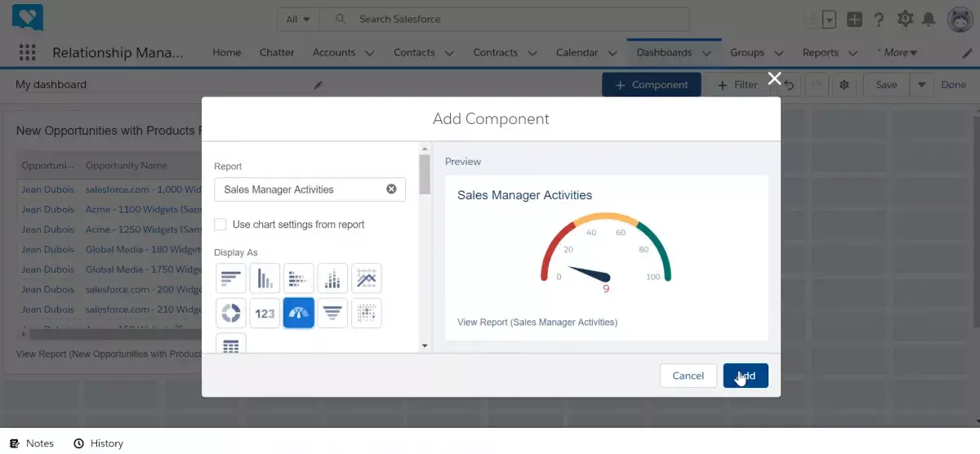This screenshot has width=980, height=454.
Task: Select table display type icon
Action: coord(231,344)
